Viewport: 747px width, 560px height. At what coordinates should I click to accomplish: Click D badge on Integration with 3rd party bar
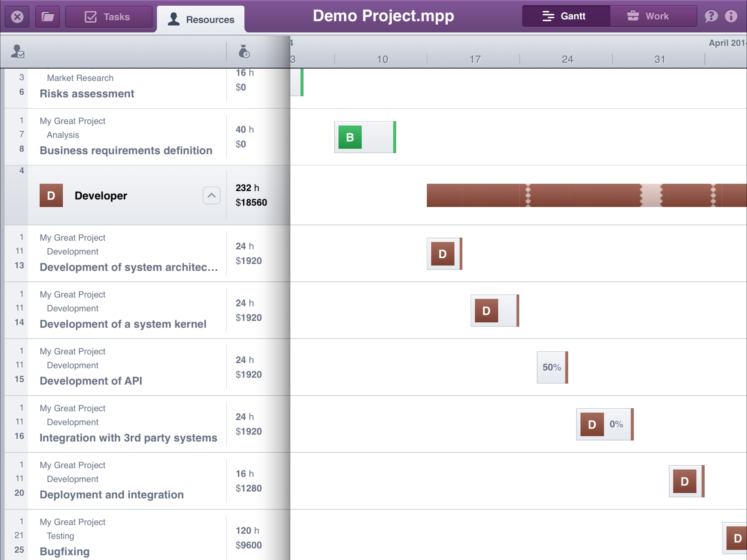point(592,424)
